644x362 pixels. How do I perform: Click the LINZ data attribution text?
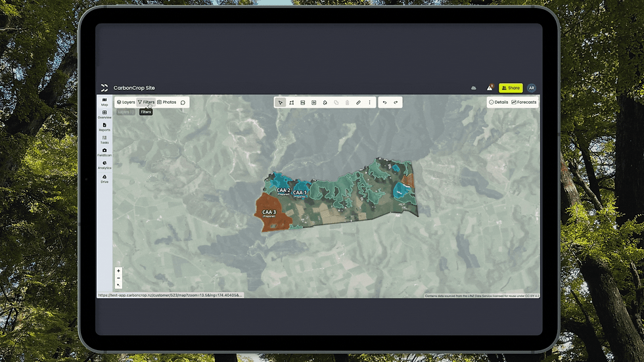(x=482, y=296)
